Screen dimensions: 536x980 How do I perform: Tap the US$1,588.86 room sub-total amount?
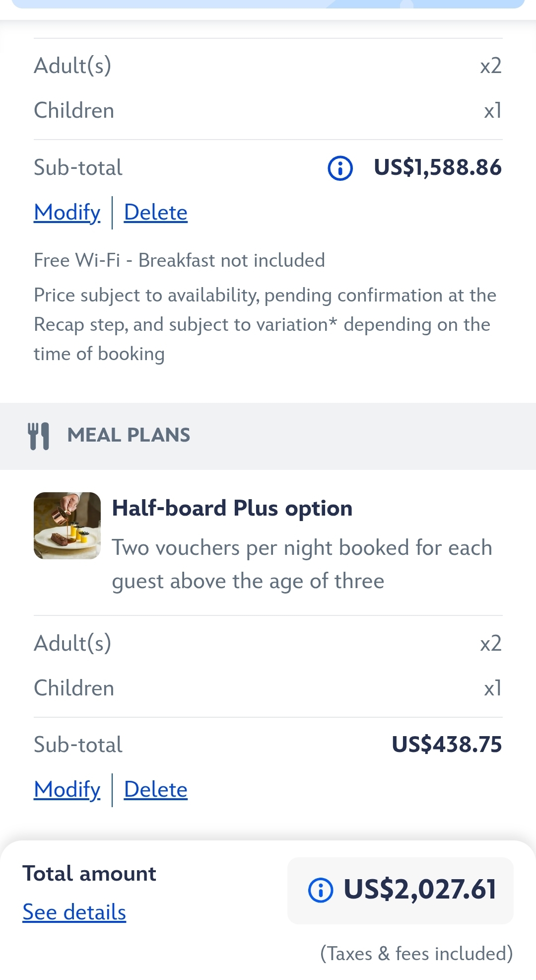click(438, 168)
